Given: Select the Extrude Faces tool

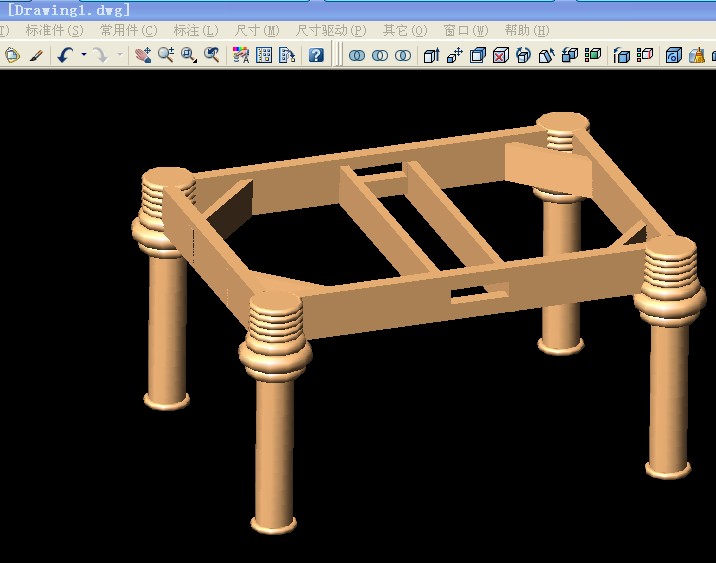Looking at the screenshot, I should point(432,55).
